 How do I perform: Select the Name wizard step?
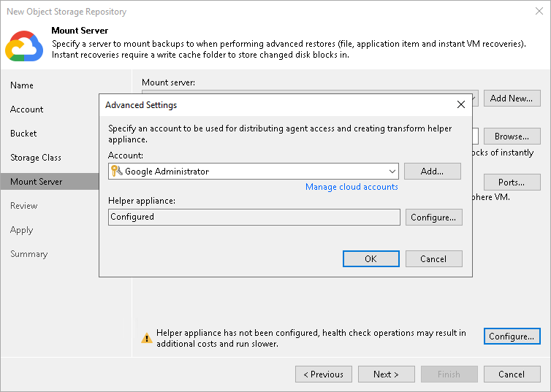tap(22, 85)
